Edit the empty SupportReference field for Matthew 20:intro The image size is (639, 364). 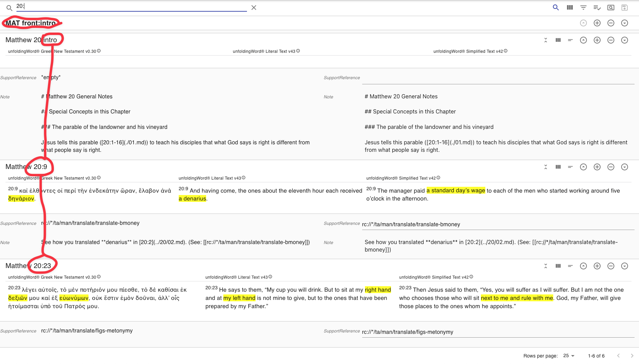498,78
